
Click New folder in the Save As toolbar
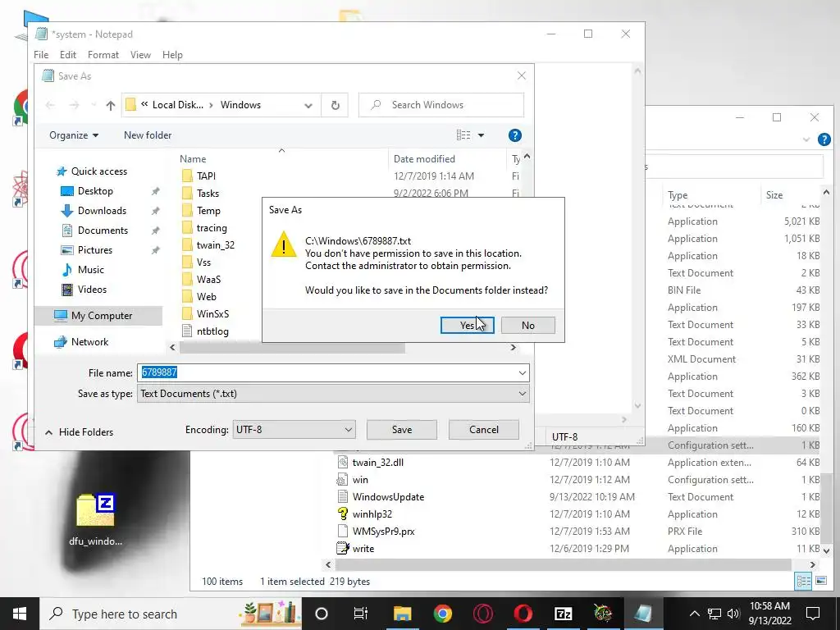point(148,135)
